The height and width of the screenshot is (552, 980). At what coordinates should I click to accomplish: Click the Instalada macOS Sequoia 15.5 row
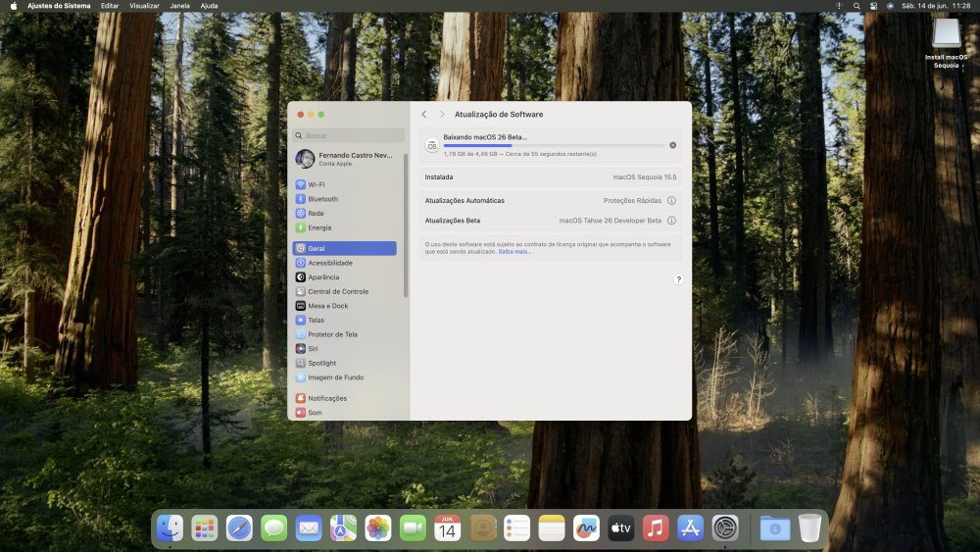click(551, 176)
